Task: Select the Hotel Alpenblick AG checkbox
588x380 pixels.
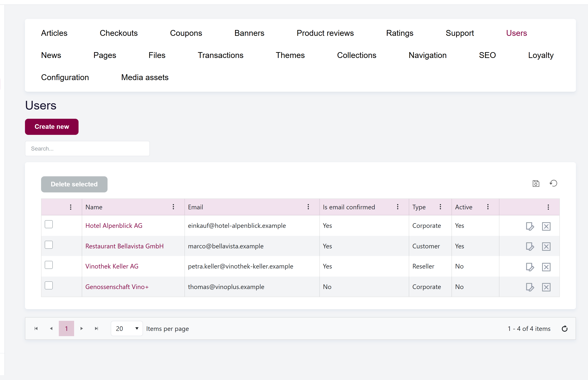Action: (49, 224)
